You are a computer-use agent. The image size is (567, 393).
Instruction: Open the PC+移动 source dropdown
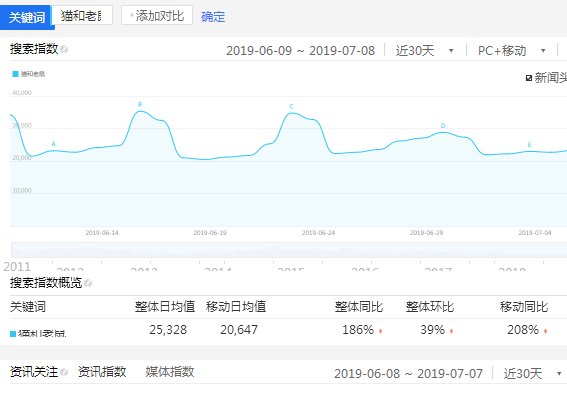(512, 51)
